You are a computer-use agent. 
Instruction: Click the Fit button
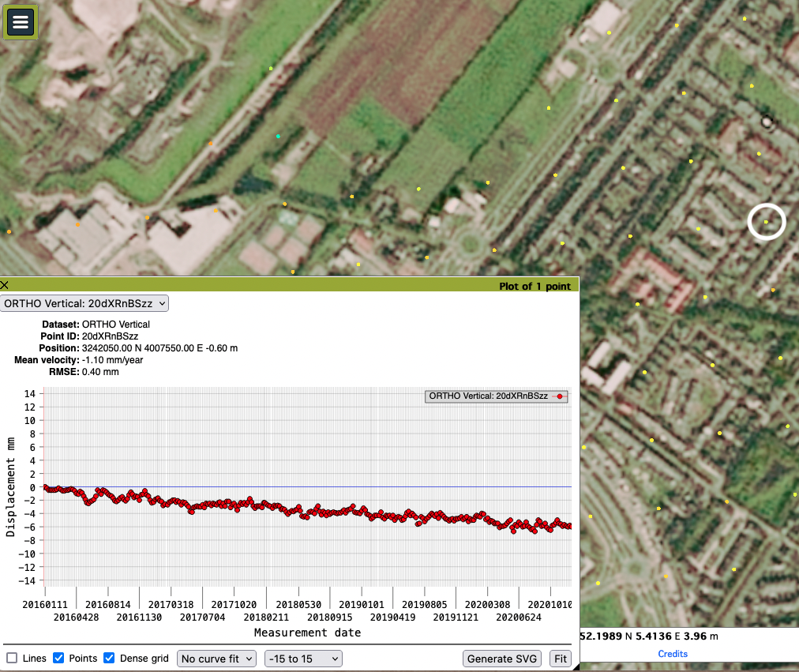coord(560,658)
